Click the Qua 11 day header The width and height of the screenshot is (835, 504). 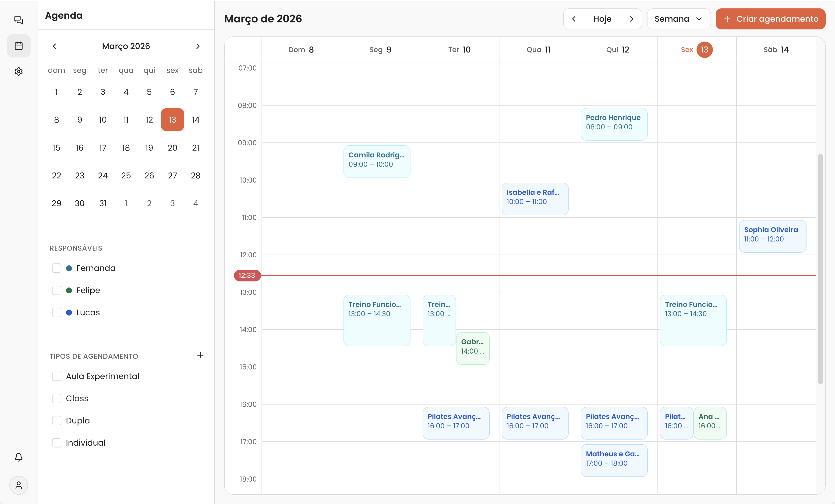tap(538, 50)
